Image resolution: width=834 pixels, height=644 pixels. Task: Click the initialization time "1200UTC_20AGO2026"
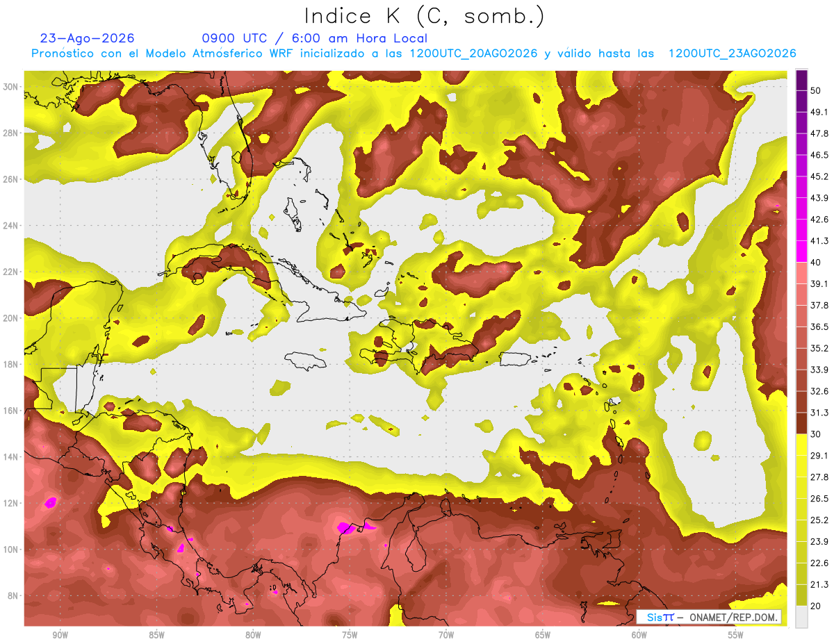point(473,53)
